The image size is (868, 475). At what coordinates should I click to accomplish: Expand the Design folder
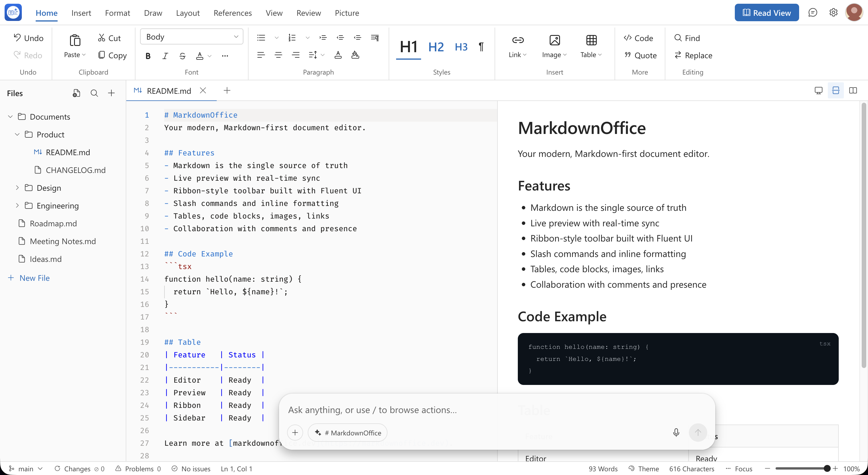click(x=17, y=188)
